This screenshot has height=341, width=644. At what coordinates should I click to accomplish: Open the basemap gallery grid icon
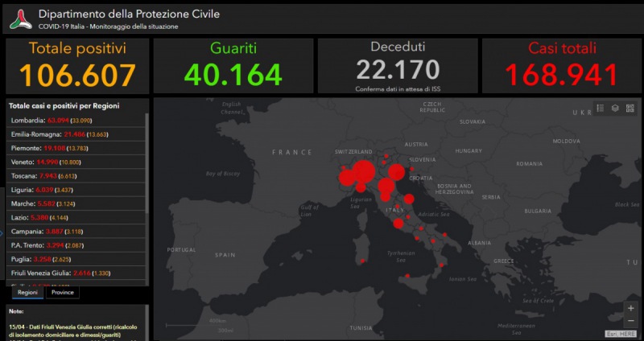tap(629, 108)
